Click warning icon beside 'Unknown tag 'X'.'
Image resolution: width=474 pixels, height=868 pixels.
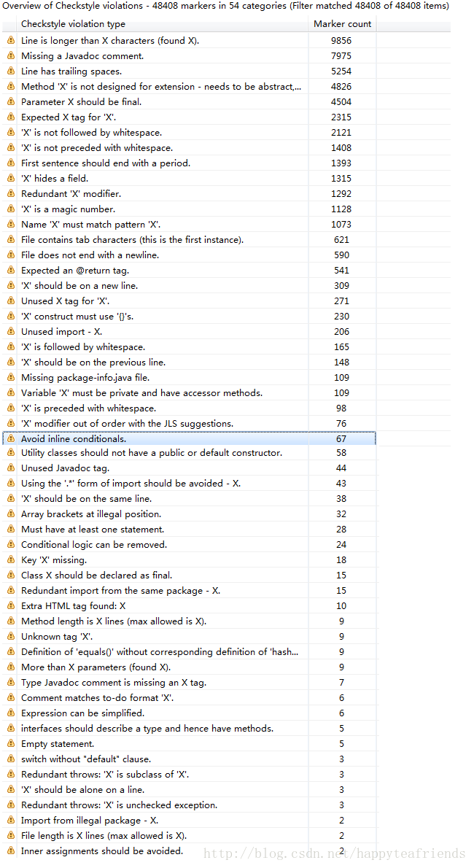click(x=11, y=636)
